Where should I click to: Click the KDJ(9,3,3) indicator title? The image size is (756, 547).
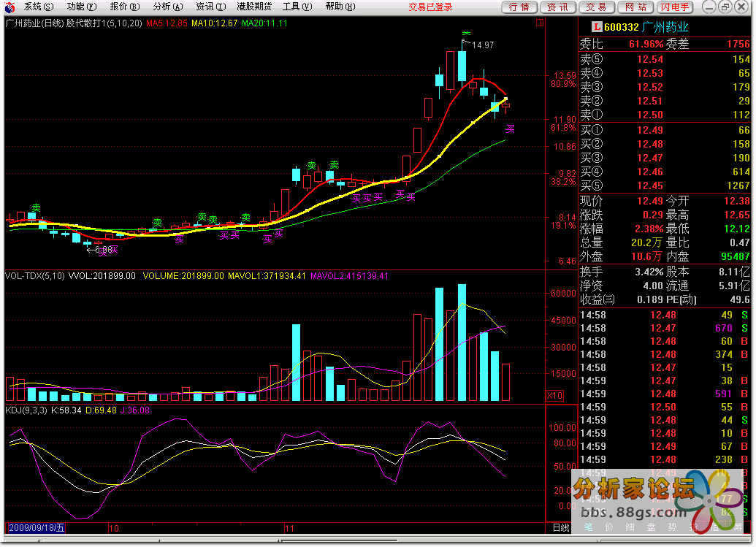coord(26,410)
